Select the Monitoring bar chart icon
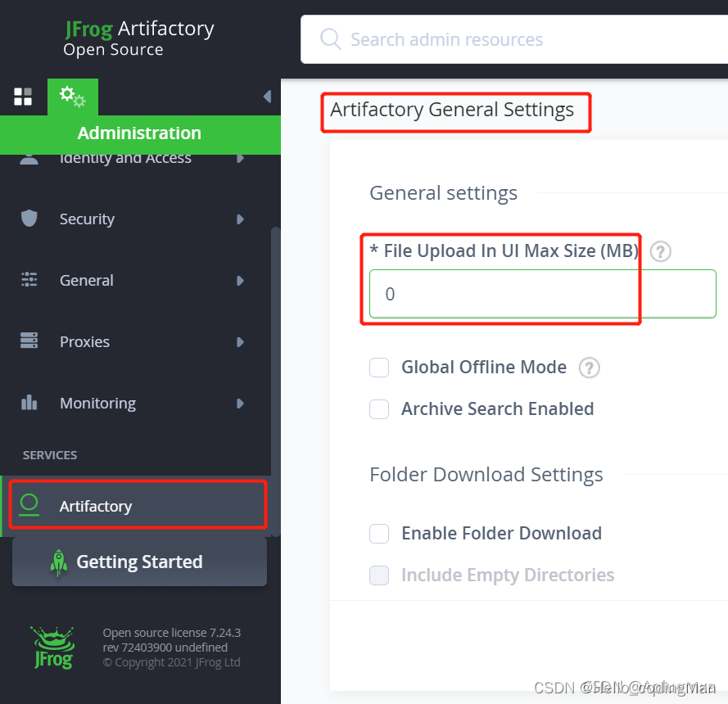 [29, 403]
